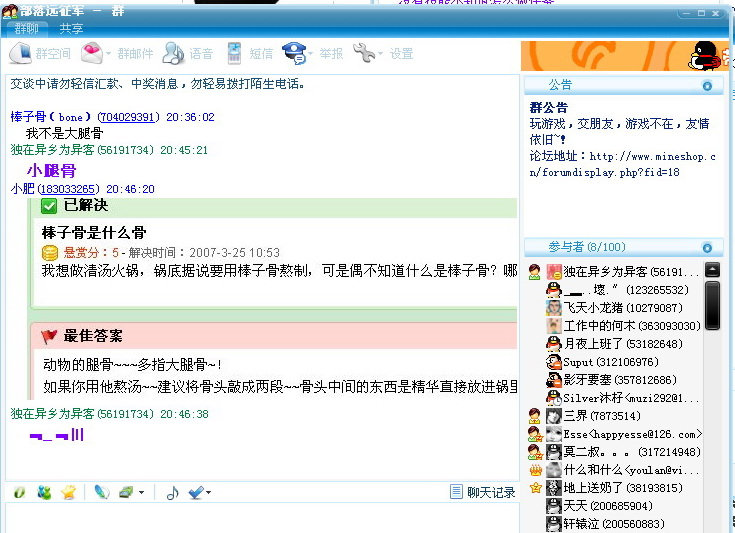Click the feather handwriting icon
The width and height of the screenshot is (735, 533).
click(102, 492)
